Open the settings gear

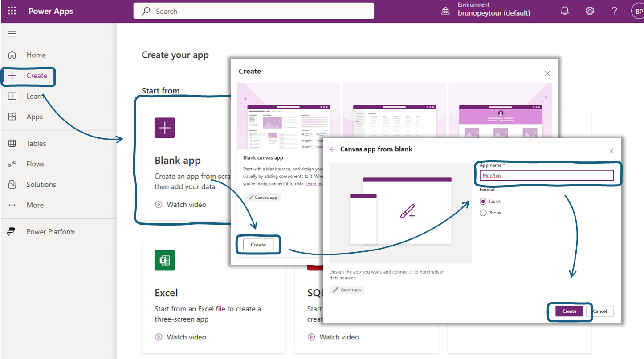click(590, 11)
